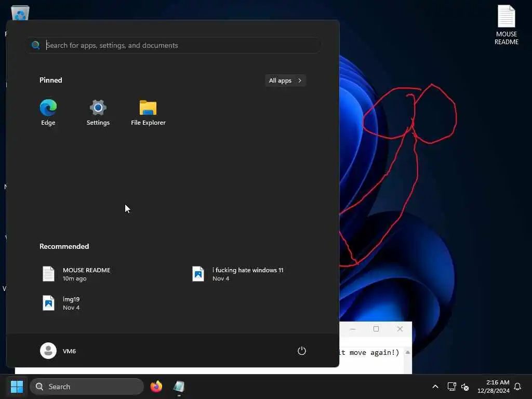
Task: Click the taskbar Search box
Action: point(87,387)
